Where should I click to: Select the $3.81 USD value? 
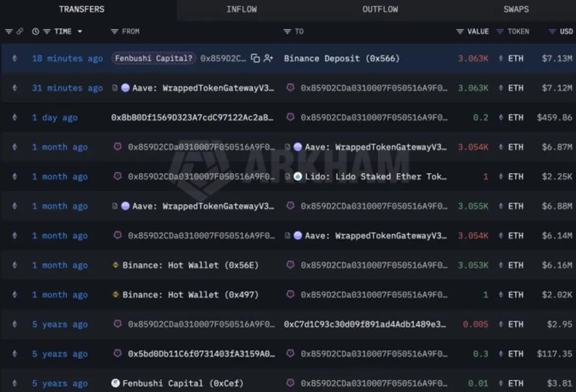click(x=559, y=383)
